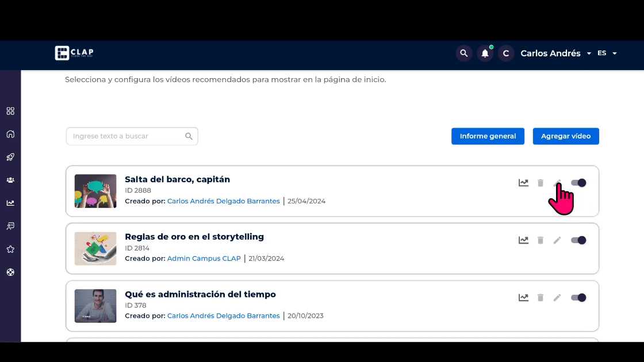Click the title Qué es administración del tiempo
This screenshot has width=644, height=362.
(201, 294)
